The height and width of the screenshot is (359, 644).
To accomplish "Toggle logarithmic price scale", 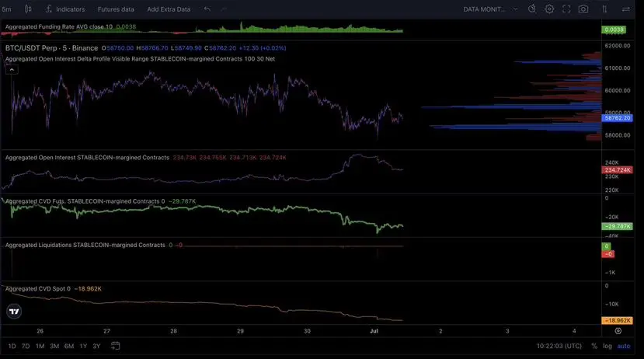I will 607,346.
